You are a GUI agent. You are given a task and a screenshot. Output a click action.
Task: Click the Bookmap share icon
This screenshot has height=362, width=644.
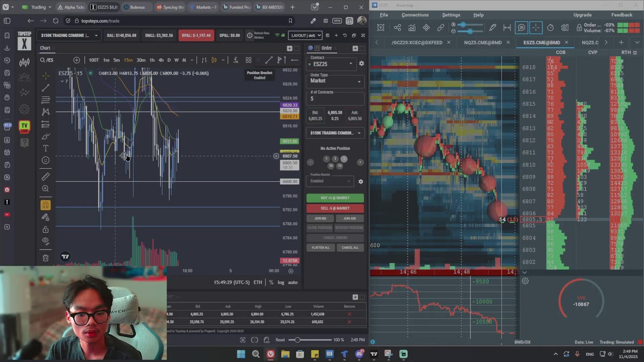(x=397, y=28)
